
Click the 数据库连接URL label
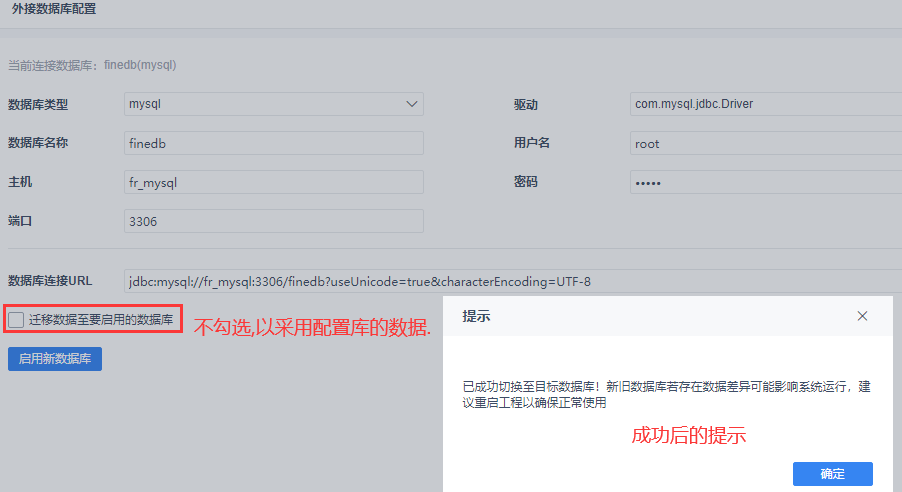(51, 281)
